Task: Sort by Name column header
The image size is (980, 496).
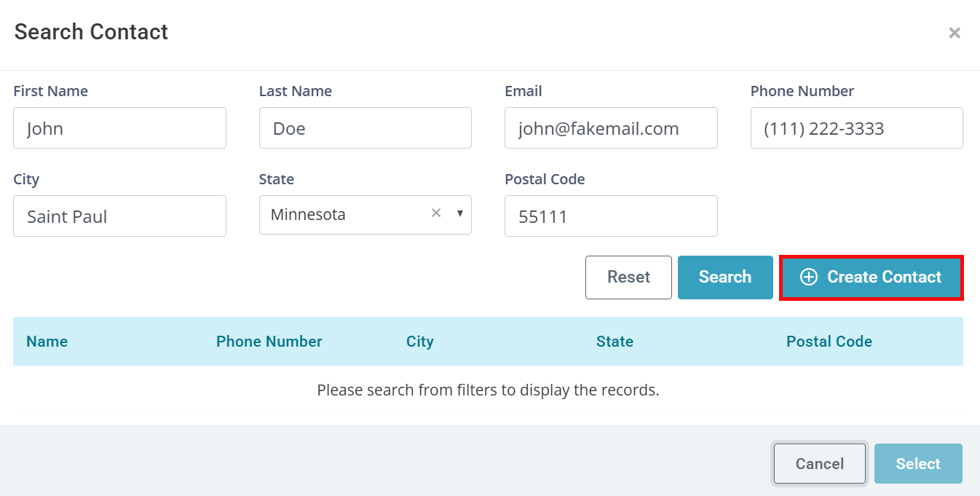Action: 47,342
